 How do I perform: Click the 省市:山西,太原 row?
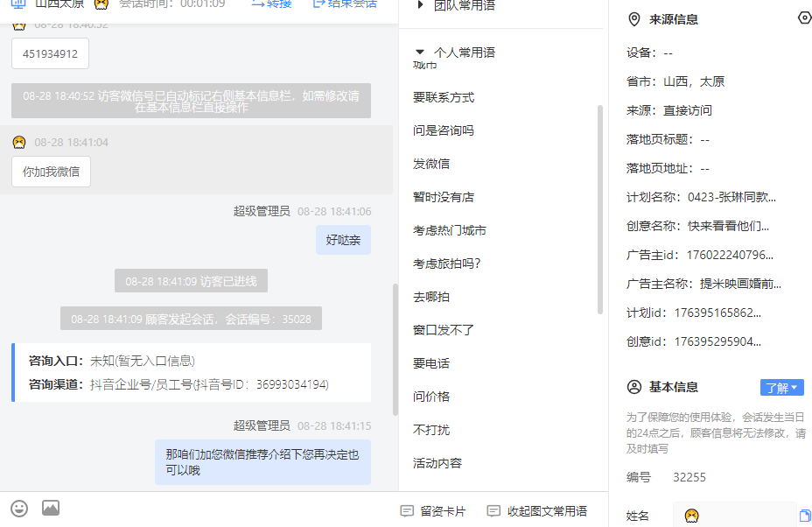(675, 81)
